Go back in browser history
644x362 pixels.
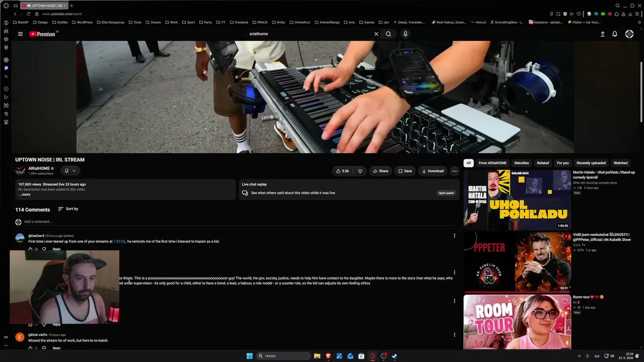15,14
